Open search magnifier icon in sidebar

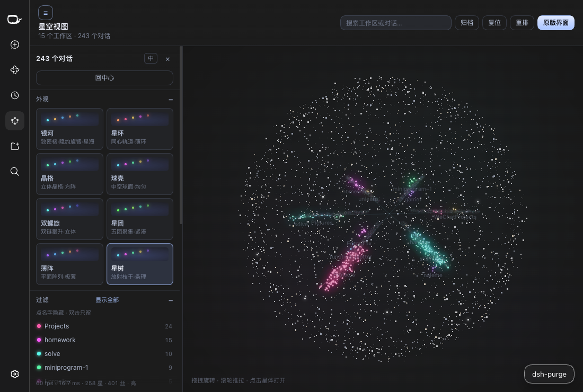pyautogui.click(x=14, y=171)
